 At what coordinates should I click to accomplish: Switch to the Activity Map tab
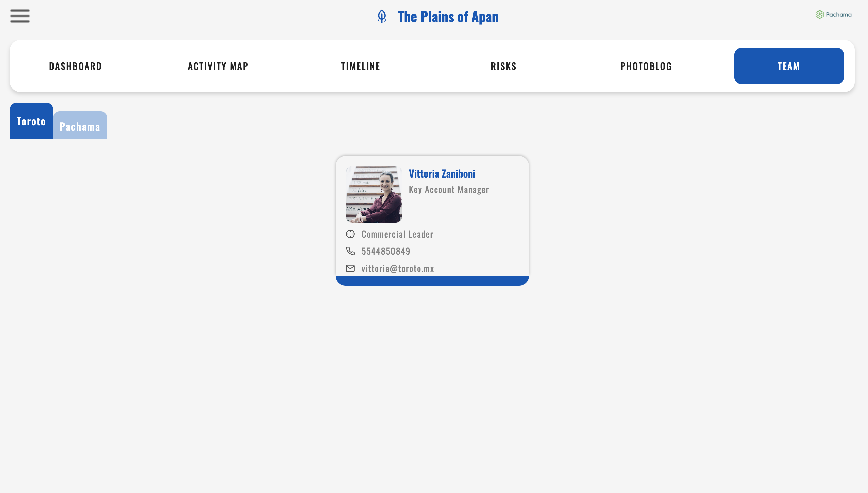click(x=218, y=66)
